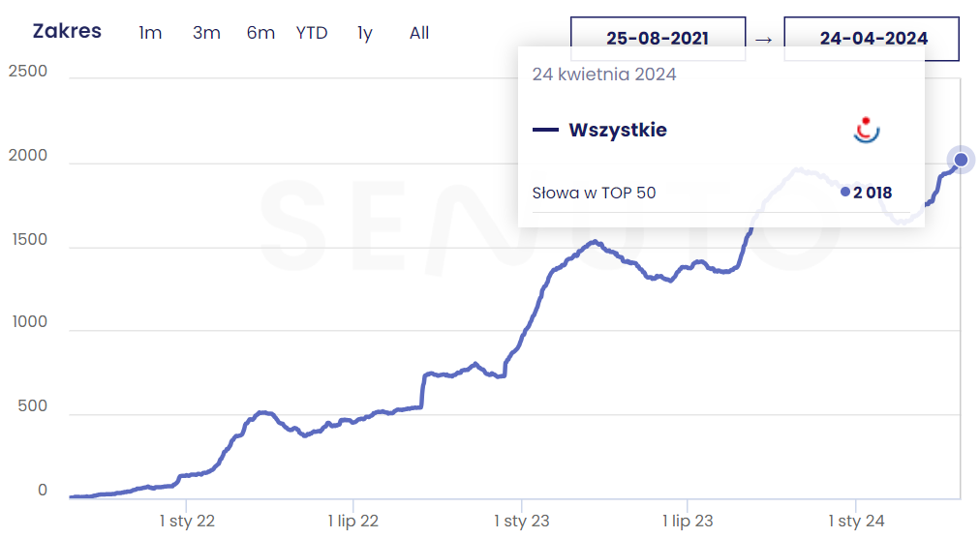Viewport: 980px width, 538px height.
Task: Click the domain logo in tooltip
Action: coord(867,130)
